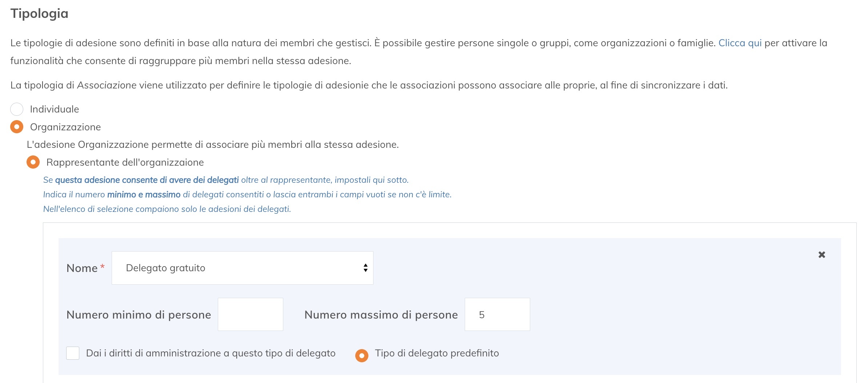The height and width of the screenshot is (383, 868).
Task: Enable admin rights for this delegate type
Action: point(73,353)
